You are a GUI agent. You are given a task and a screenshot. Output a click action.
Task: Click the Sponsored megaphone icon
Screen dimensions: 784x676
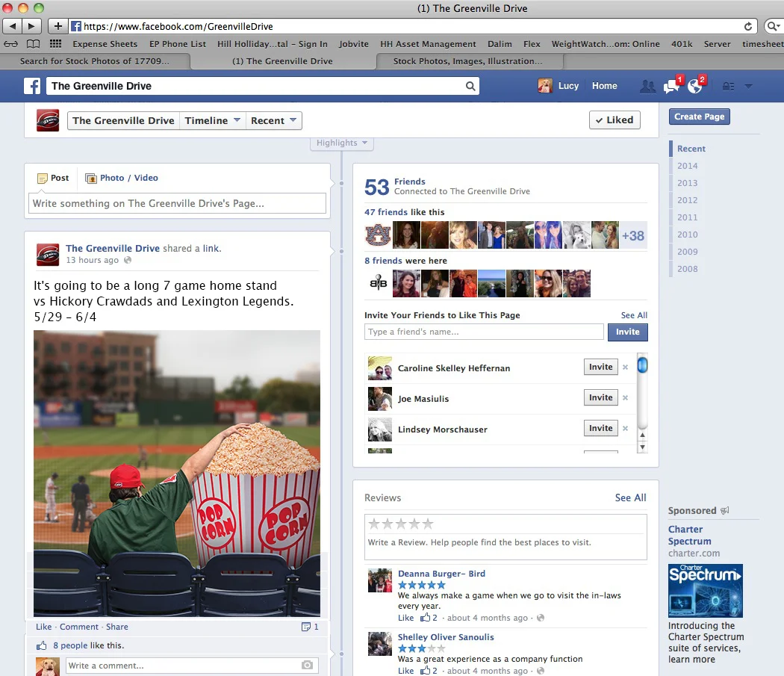click(x=724, y=510)
